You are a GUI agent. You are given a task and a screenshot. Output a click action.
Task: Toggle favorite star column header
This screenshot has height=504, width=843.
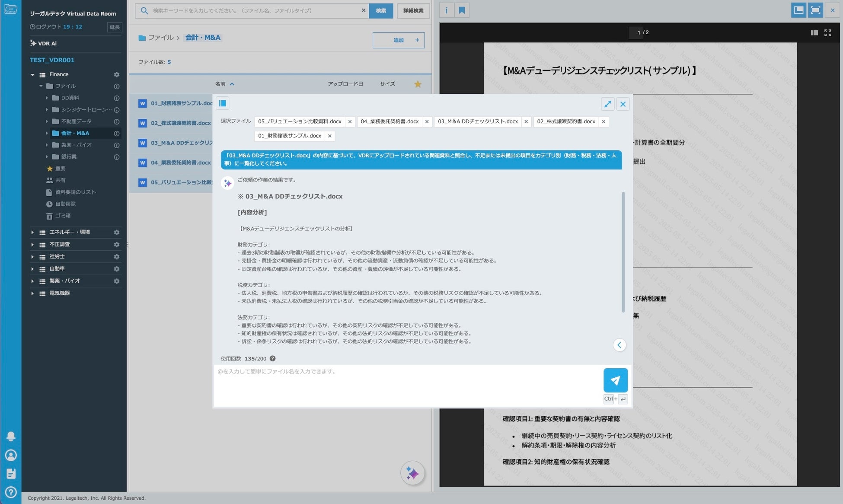417,84
